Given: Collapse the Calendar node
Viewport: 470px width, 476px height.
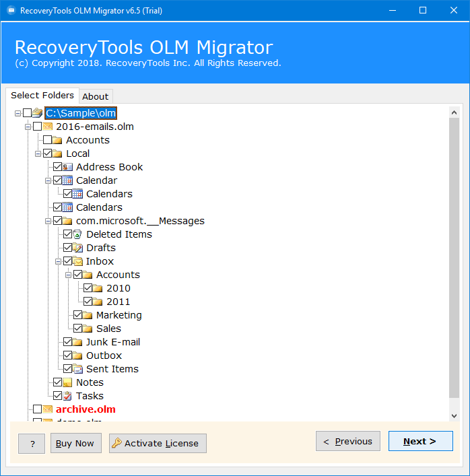Looking at the screenshot, I should [x=48, y=181].
